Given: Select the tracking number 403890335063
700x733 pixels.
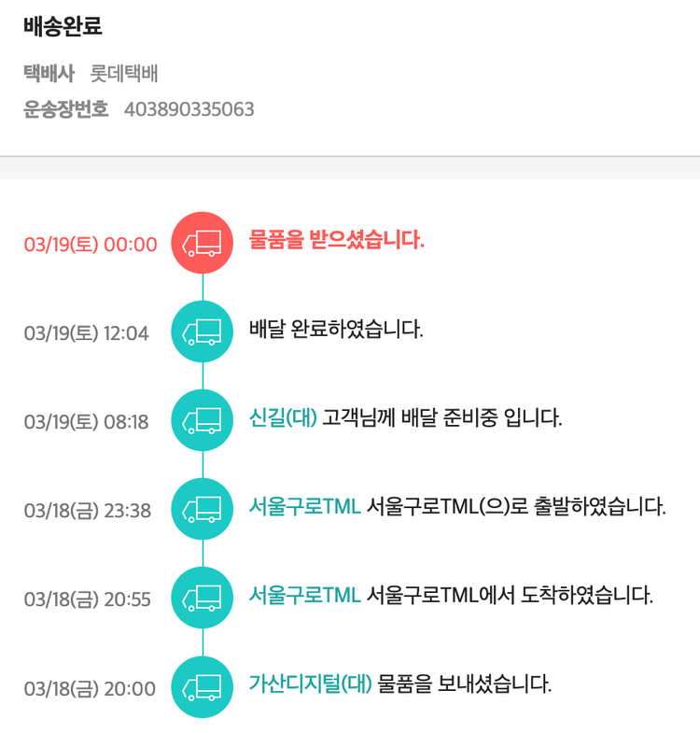Looking at the screenshot, I should (x=189, y=109).
